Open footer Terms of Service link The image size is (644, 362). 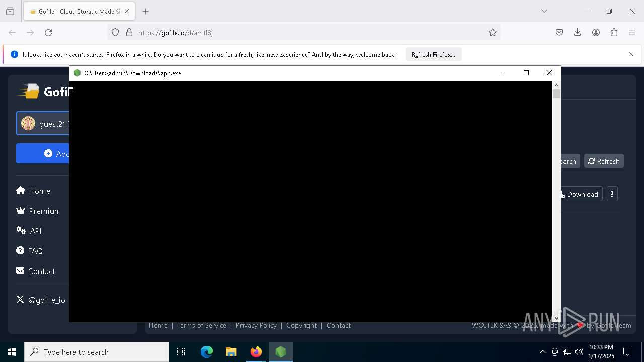[x=201, y=325]
